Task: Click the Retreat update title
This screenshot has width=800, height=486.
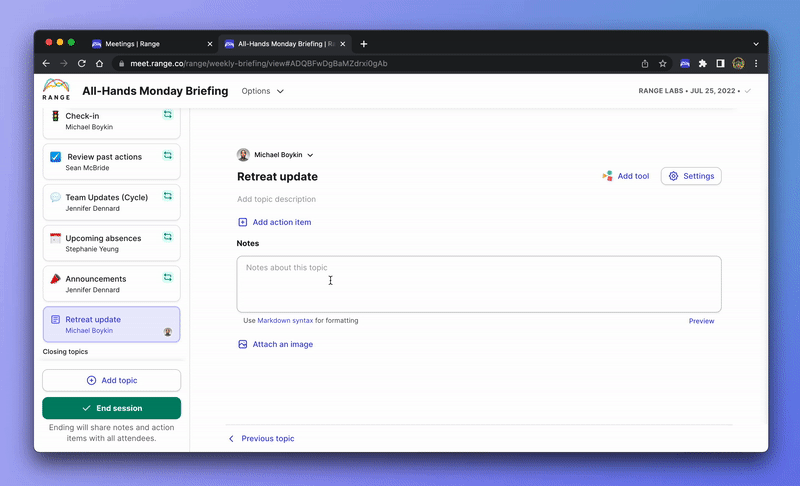Action: pos(277,176)
